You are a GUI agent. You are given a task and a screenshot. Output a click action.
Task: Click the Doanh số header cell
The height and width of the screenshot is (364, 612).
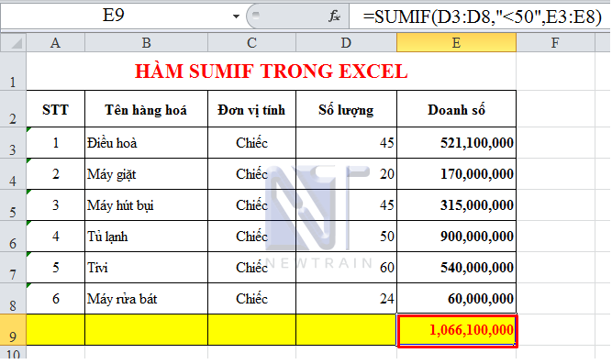point(456,109)
